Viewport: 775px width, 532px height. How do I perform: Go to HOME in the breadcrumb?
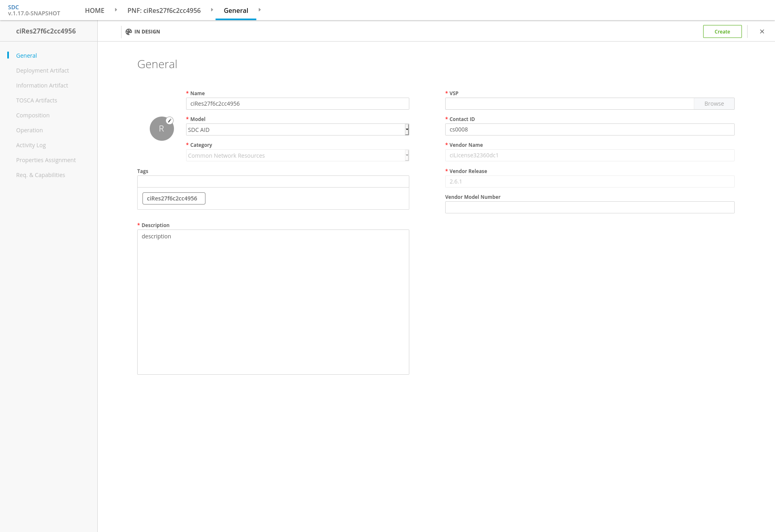coord(94,10)
